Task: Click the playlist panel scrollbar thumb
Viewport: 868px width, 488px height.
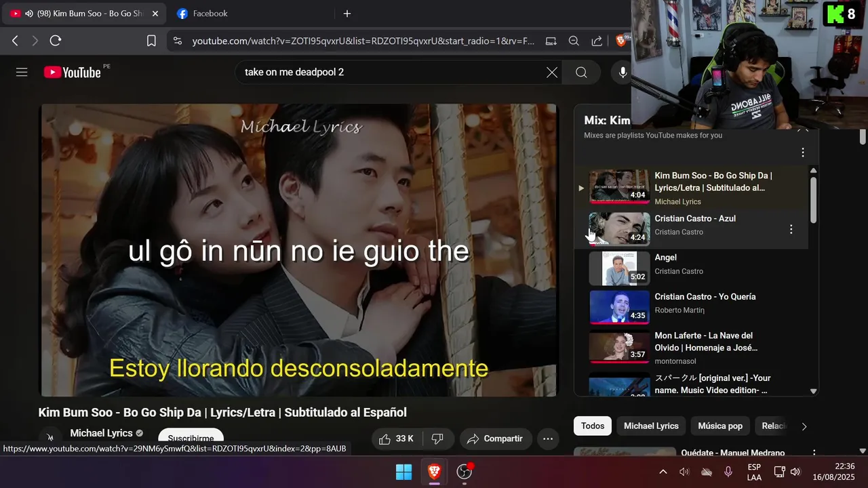Action: pyautogui.click(x=814, y=199)
